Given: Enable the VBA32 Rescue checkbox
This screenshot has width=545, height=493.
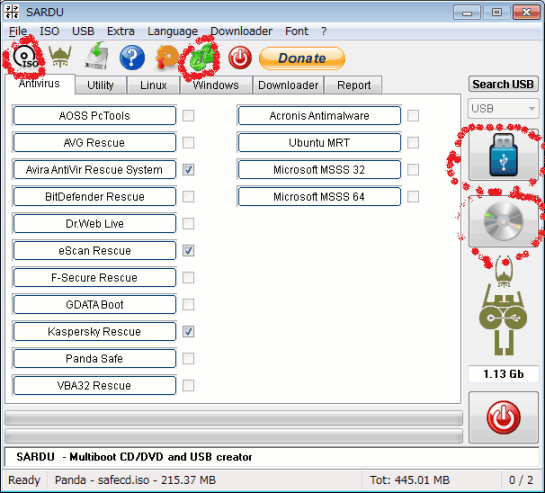Looking at the screenshot, I should click(x=188, y=386).
